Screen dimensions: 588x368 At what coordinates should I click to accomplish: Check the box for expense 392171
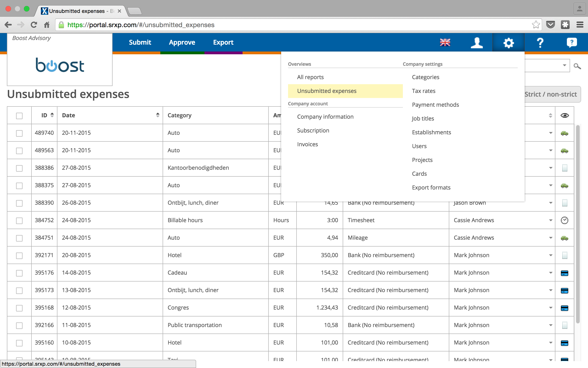(x=19, y=256)
